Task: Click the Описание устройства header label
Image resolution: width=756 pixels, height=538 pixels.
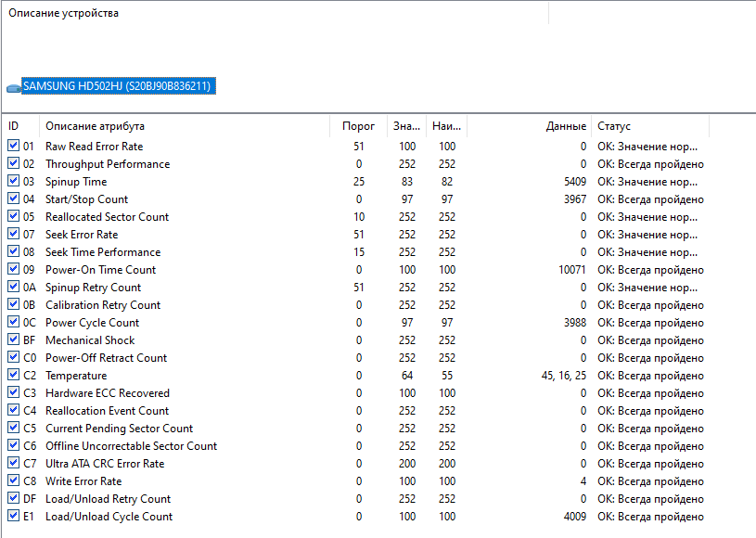Action: [64, 14]
